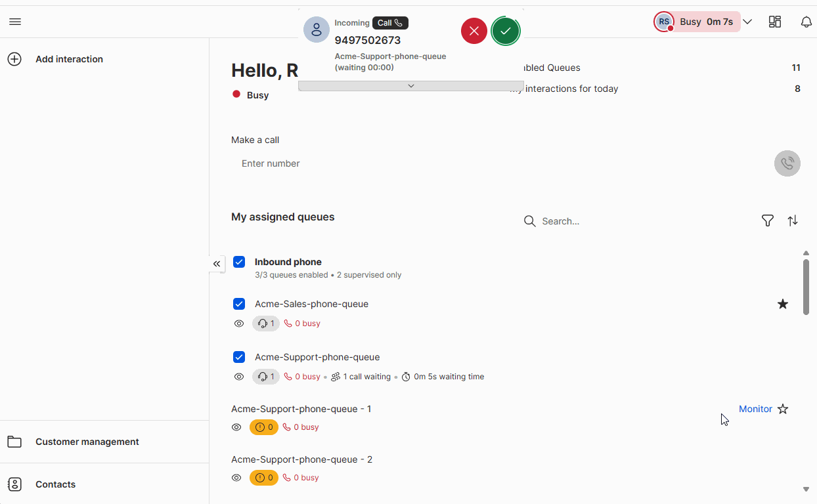Open the notifications bell
Viewport: 817px width, 504px height.
[x=806, y=22]
